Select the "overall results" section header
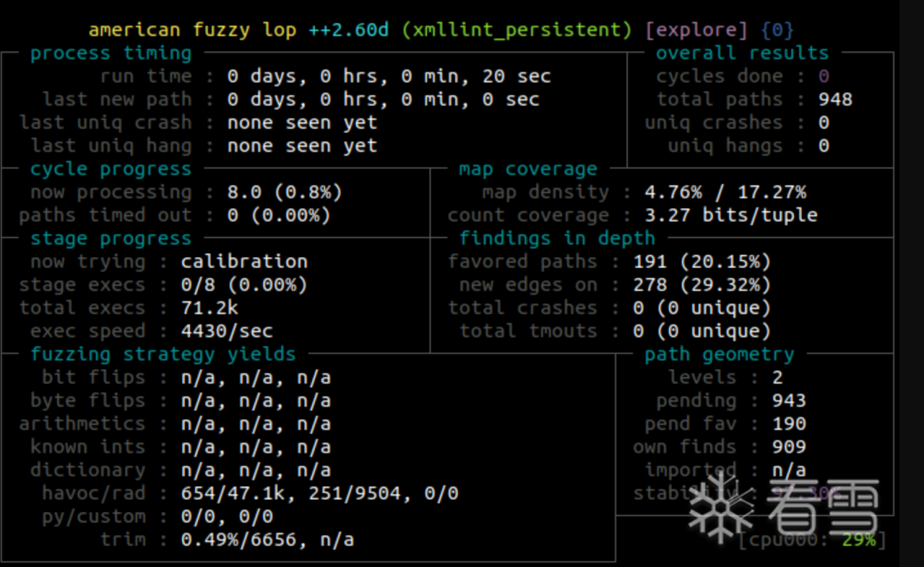 pos(742,53)
